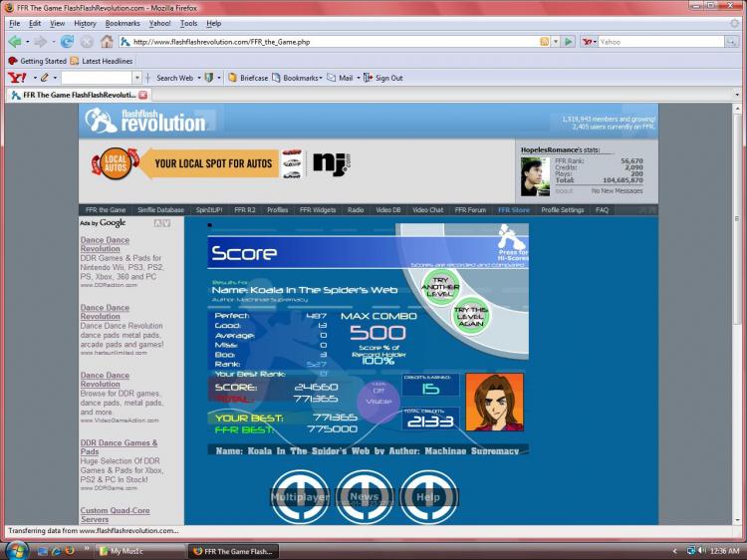The width and height of the screenshot is (747, 560).
Task: Click the News round button
Action: coord(365,496)
